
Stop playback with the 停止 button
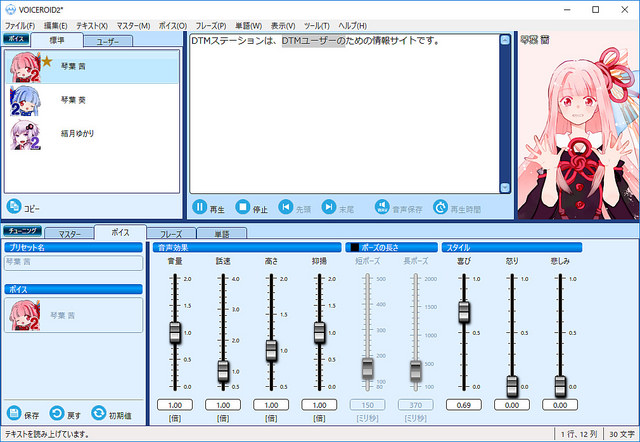(x=242, y=207)
